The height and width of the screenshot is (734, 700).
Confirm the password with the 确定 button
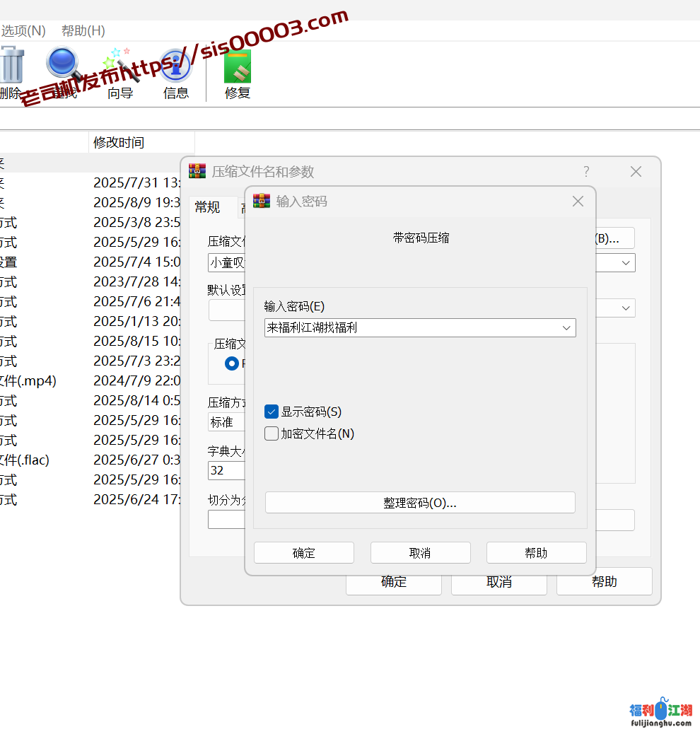pos(304,552)
